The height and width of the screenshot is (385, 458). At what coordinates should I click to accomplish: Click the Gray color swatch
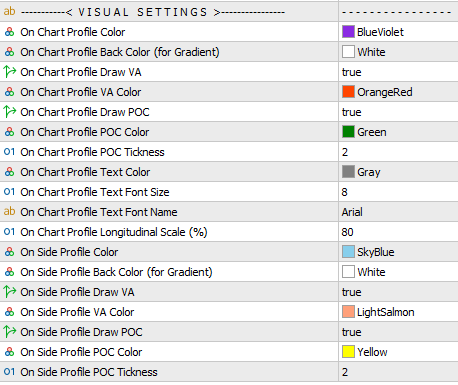pos(348,172)
